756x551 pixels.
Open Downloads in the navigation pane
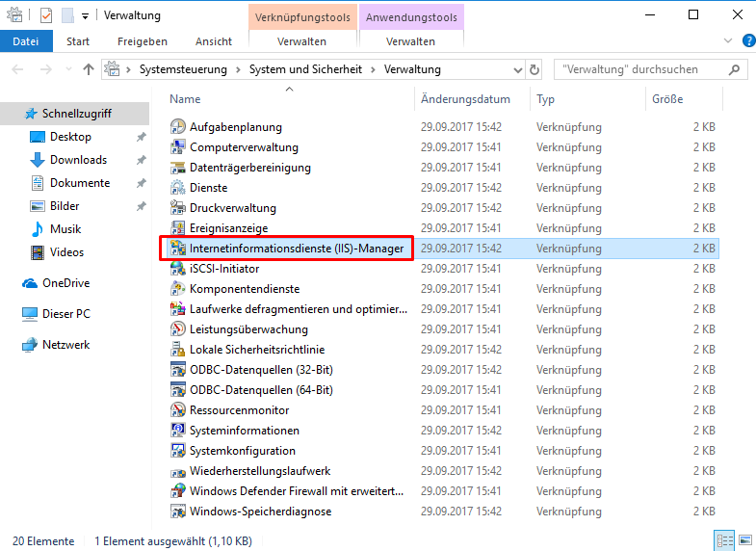tap(78, 160)
